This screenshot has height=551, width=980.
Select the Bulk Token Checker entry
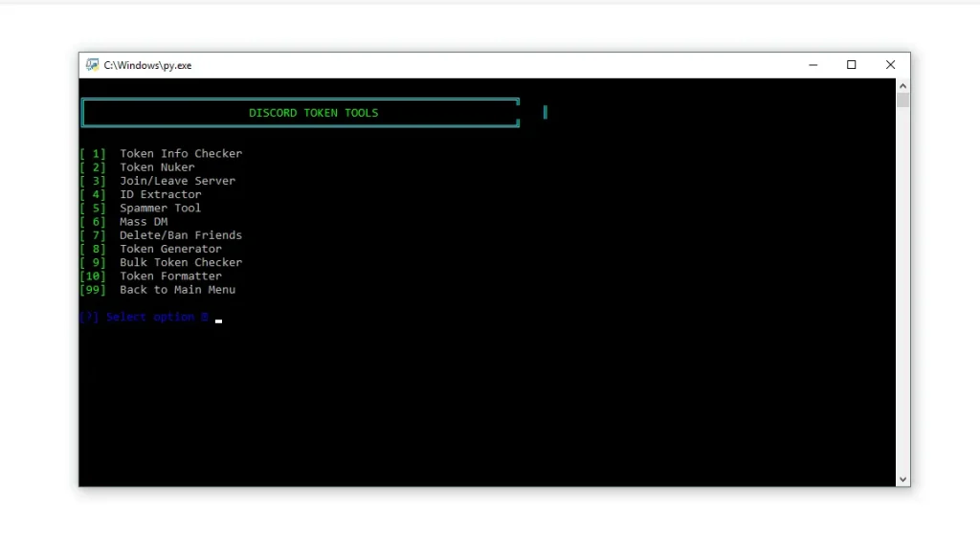(x=180, y=262)
